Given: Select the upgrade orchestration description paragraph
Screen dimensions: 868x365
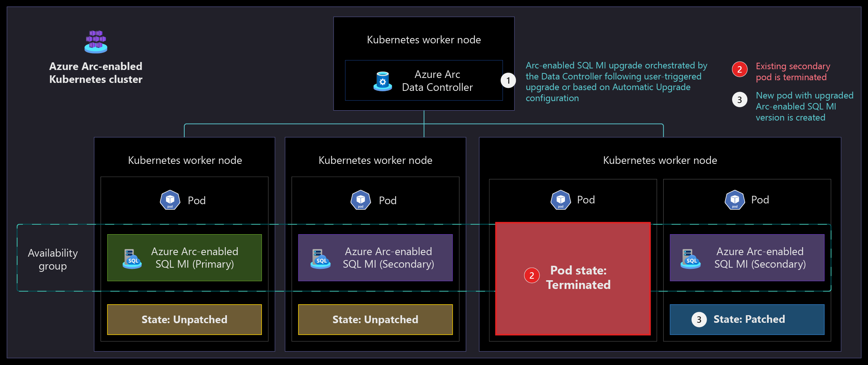Looking at the screenshot, I should (616, 82).
